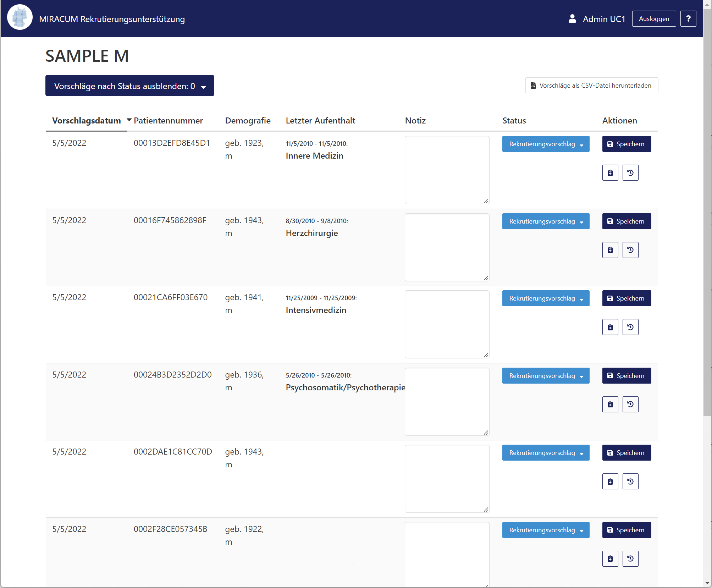
Task: Show history for patient 00016F745862898F
Action: (x=630, y=250)
